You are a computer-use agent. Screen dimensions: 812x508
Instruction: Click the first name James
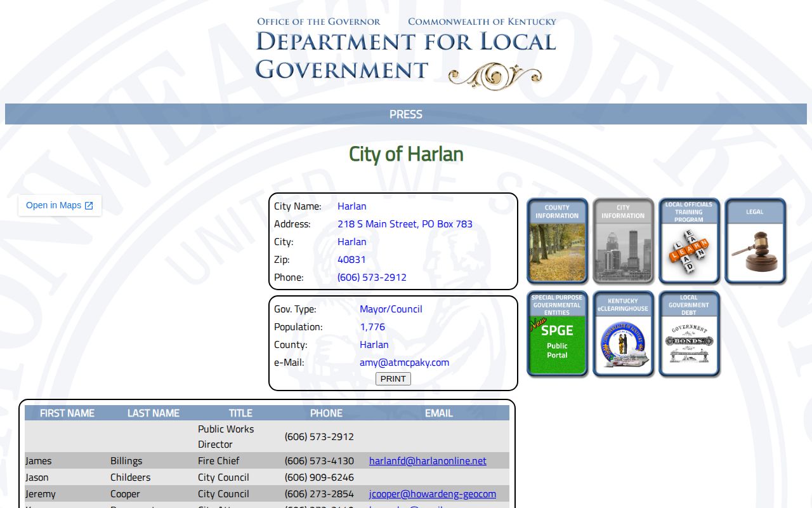[x=39, y=461]
